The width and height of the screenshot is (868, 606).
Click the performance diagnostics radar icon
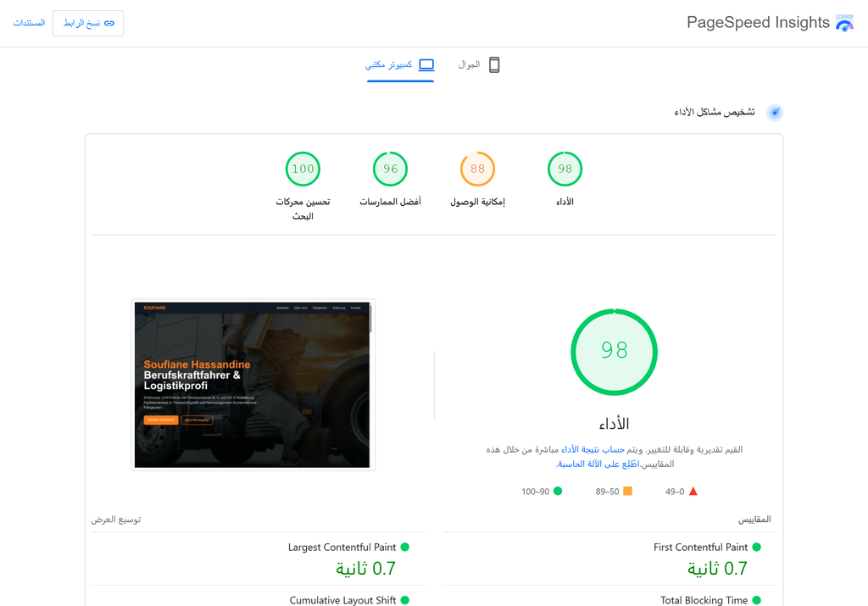775,113
